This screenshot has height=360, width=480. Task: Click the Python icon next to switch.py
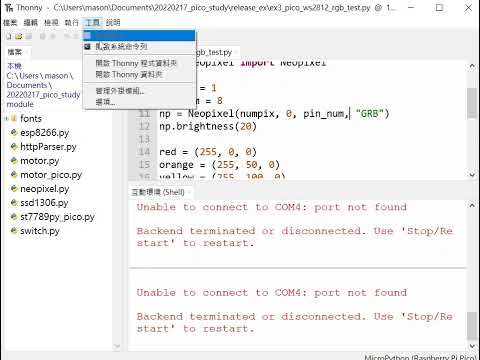pos(14,231)
